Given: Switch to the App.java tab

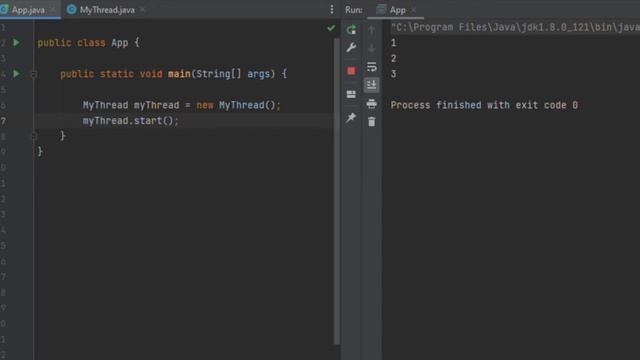Looking at the screenshot, I should click(28, 10).
